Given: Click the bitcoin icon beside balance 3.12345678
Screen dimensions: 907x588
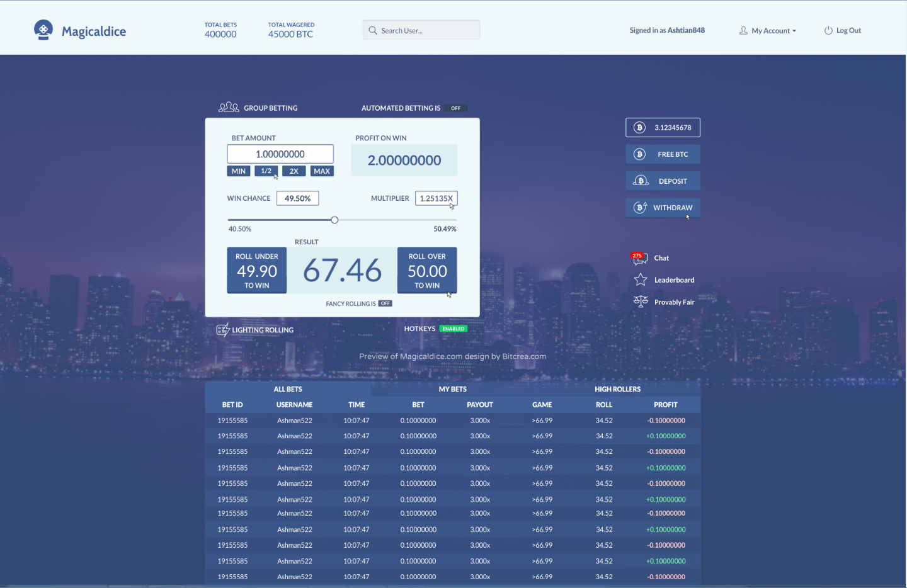Looking at the screenshot, I should pos(640,127).
